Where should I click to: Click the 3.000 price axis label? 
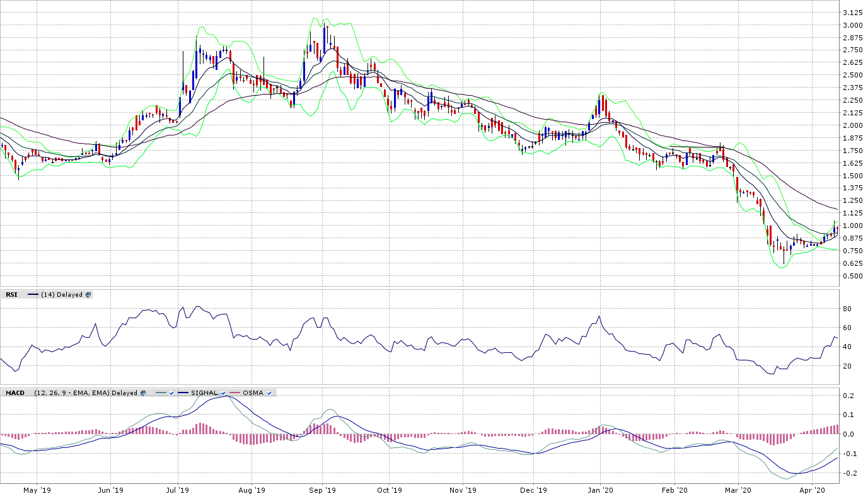pos(852,25)
